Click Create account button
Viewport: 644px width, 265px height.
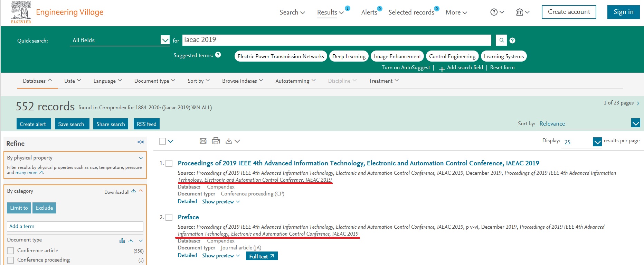(x=569, y=12)
